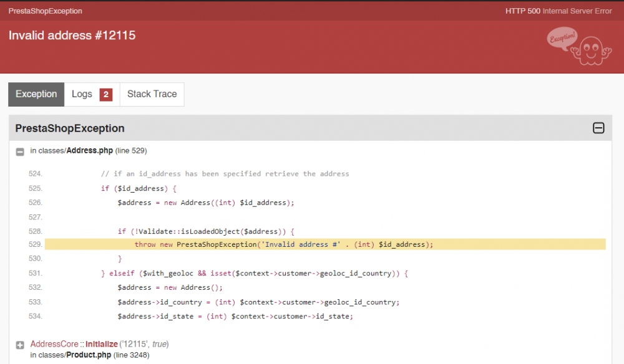The height and width of the screenshot is (364, 624).
Task: Click the initialize method name
Action: pyautogui.click(x=102, y=344)
